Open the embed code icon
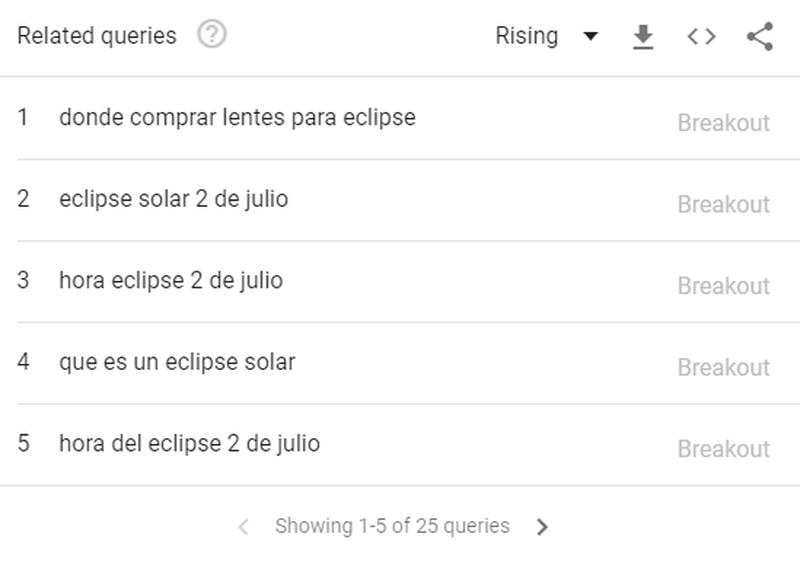The height and width of the screenshot is (562, 800). pos(702,37)
